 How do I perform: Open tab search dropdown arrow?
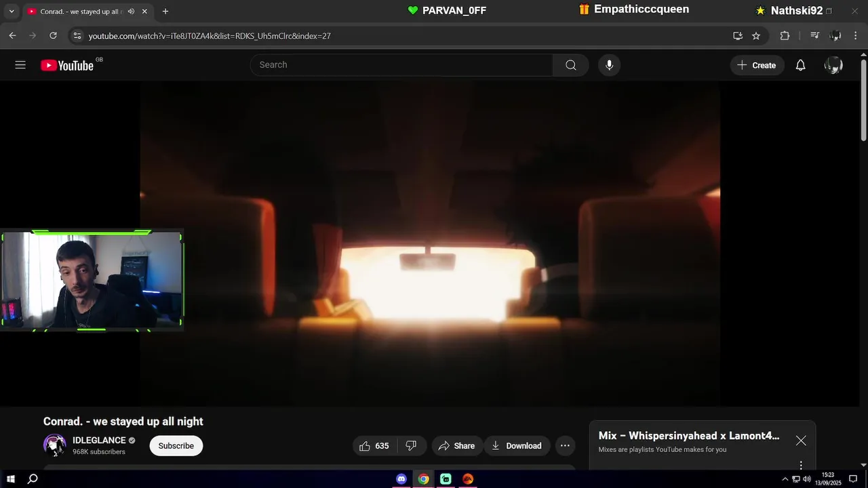coord(11,12)
